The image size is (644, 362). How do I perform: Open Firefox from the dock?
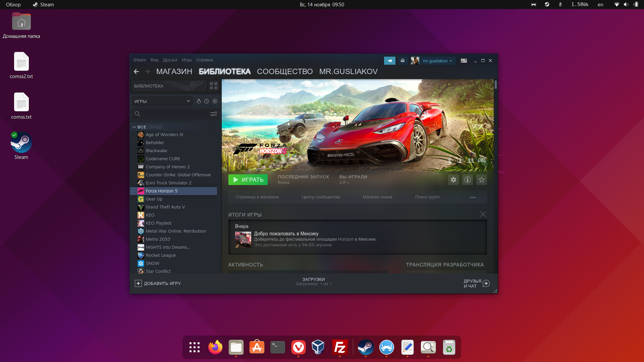[x=215, y=347]
